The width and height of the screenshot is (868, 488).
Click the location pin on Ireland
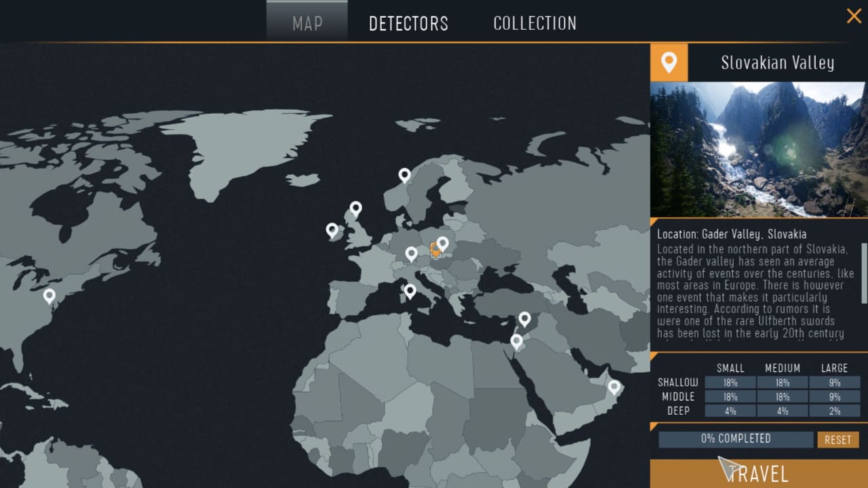tap(332, 230)
